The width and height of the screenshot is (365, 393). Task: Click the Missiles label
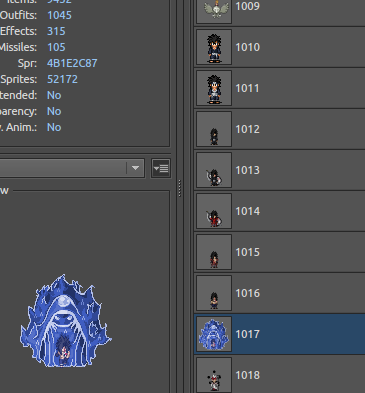tap(18, 47)
